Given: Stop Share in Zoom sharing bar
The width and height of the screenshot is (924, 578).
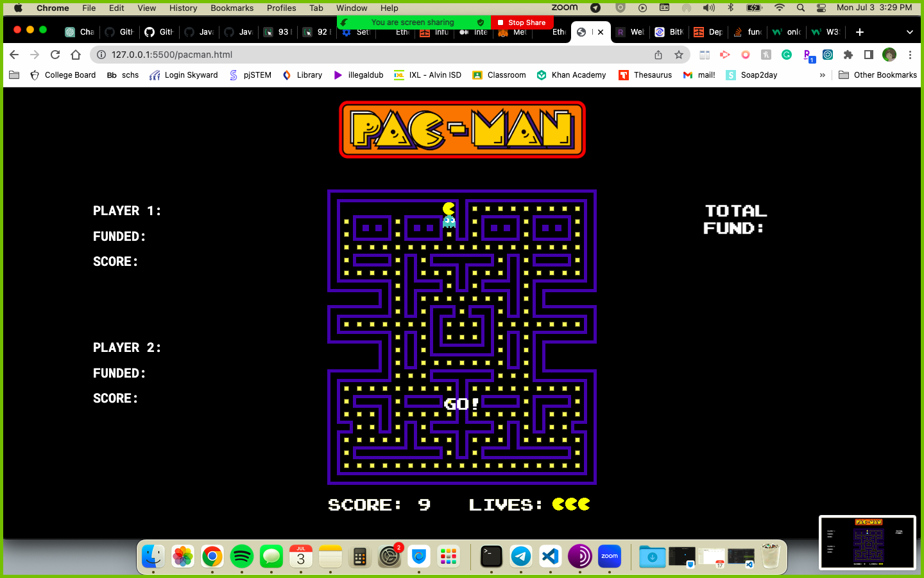Looking at the screenshot, I should [522, 22].
